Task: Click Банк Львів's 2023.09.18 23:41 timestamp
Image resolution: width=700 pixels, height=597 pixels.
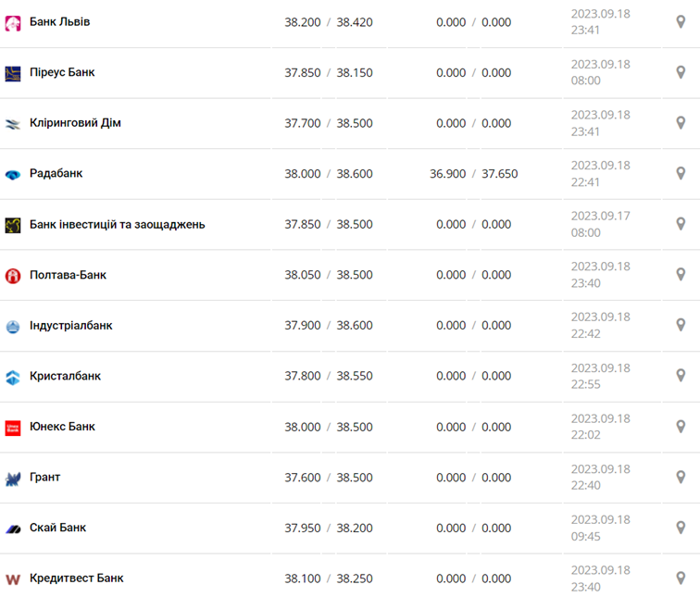Action: point(600,22)
